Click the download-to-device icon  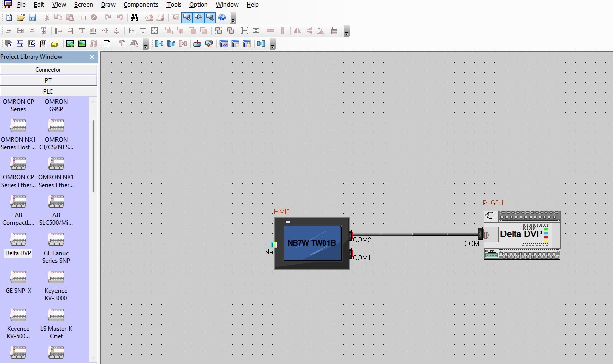(x=197, y=44)
